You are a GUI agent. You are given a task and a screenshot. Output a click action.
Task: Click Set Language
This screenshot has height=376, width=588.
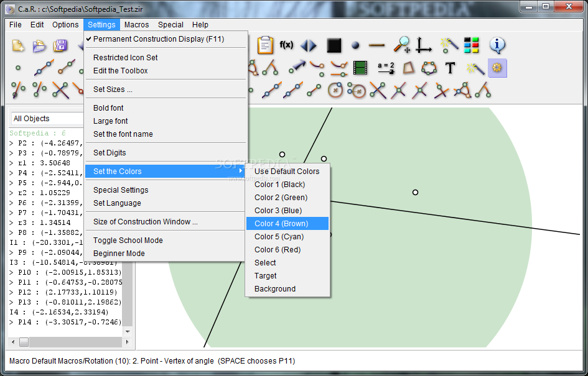(166, 203)
